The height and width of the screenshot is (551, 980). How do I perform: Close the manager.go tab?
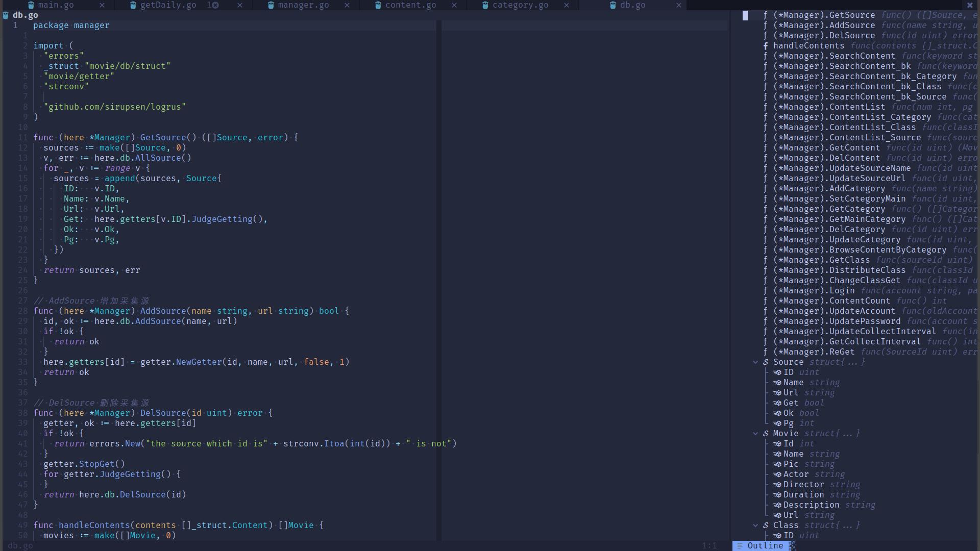coord(347,5)
